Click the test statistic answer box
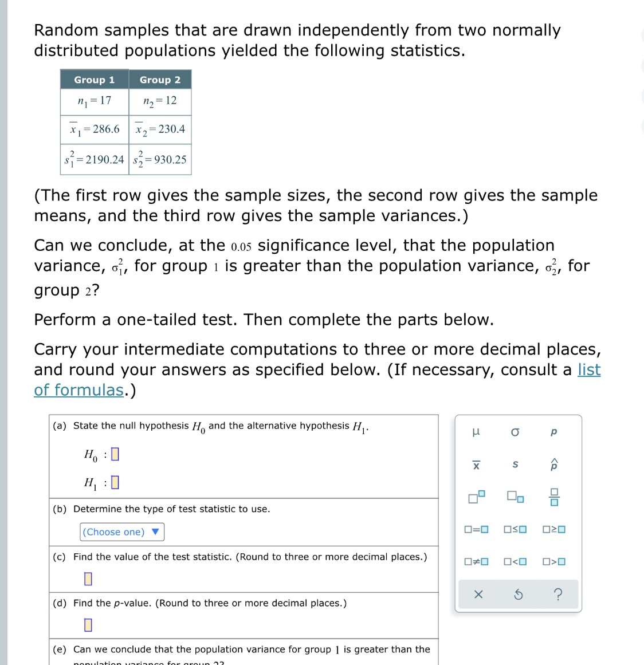This screenshot has width=644, height=665. (88, 579)
